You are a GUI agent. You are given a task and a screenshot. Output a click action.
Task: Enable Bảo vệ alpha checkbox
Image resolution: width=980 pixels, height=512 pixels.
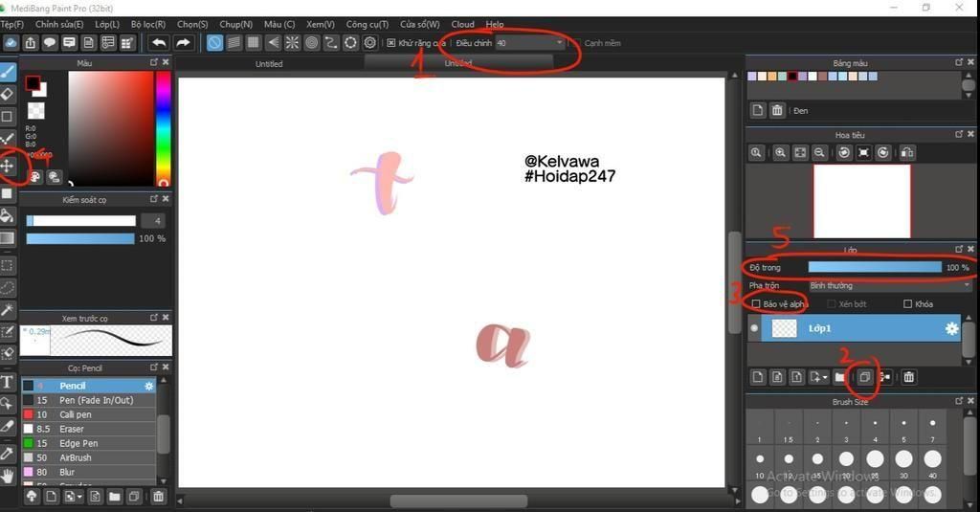pos(756,303)
